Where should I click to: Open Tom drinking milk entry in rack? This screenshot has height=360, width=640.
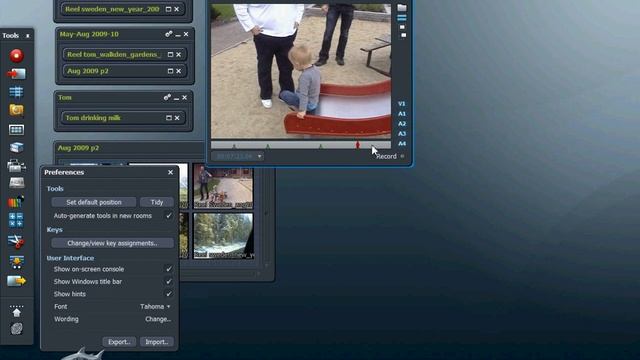click(x=93, y=118)
